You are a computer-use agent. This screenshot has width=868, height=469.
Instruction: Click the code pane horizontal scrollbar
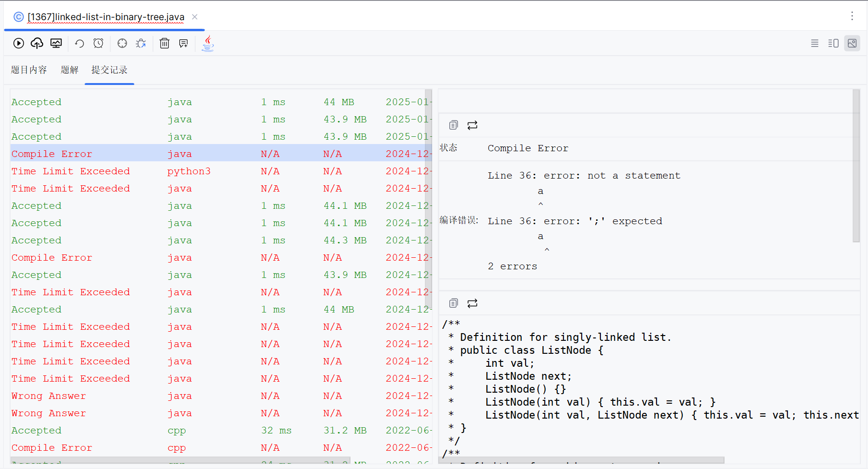(581, 460)
